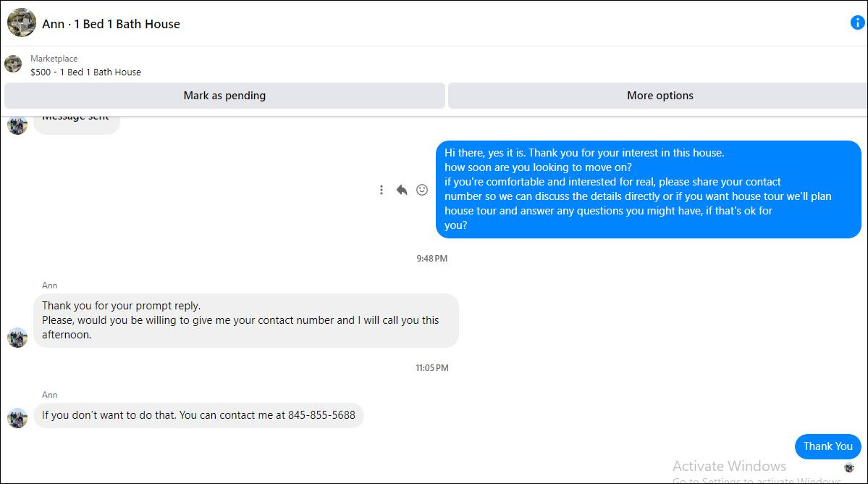Screen dimensions: 868x484
Task: Click the Marketplace label under the header
Action: (x=54, y=59)
